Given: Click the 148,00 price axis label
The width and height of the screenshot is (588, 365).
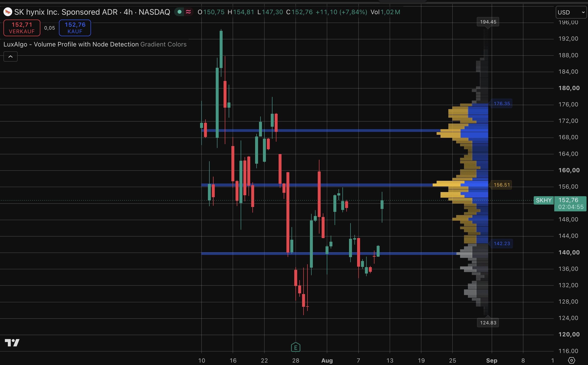Looking at the screenshot, I should (568, 219).
